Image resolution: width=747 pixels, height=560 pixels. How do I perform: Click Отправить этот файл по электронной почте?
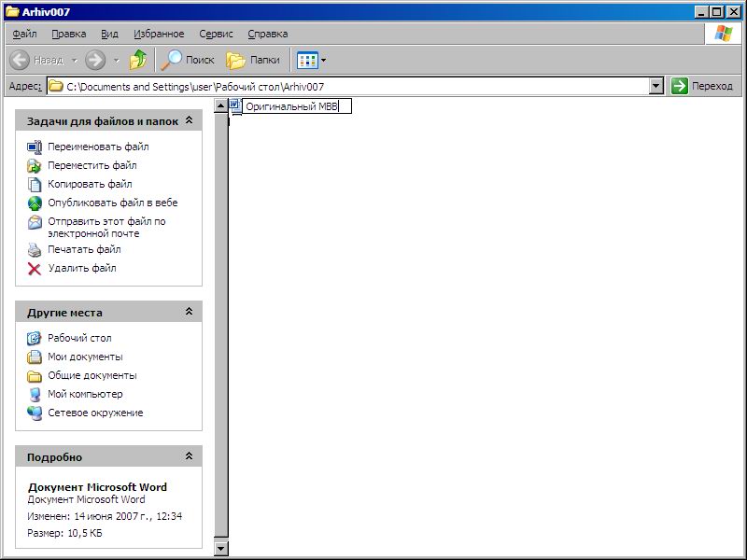[x=106, y=227]
